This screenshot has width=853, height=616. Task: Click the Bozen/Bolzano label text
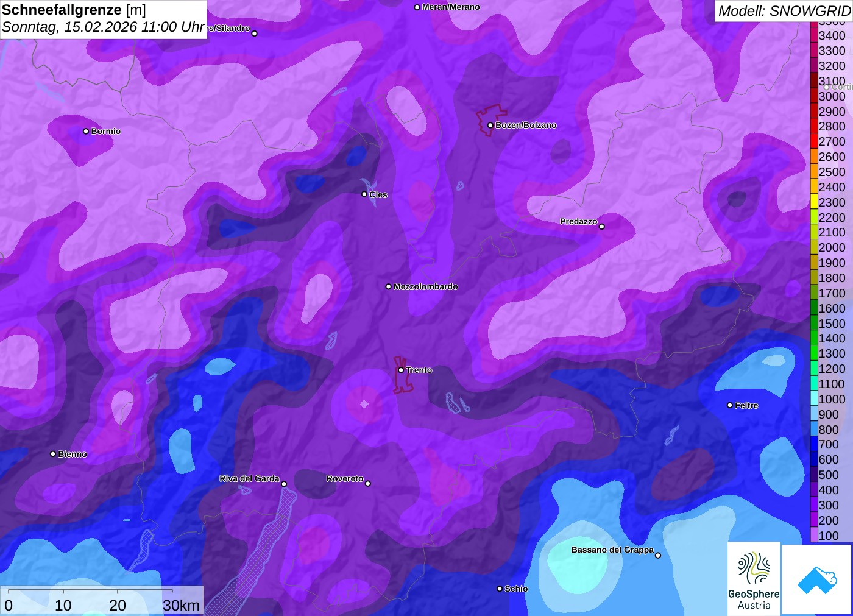click(x=526, y=125)
